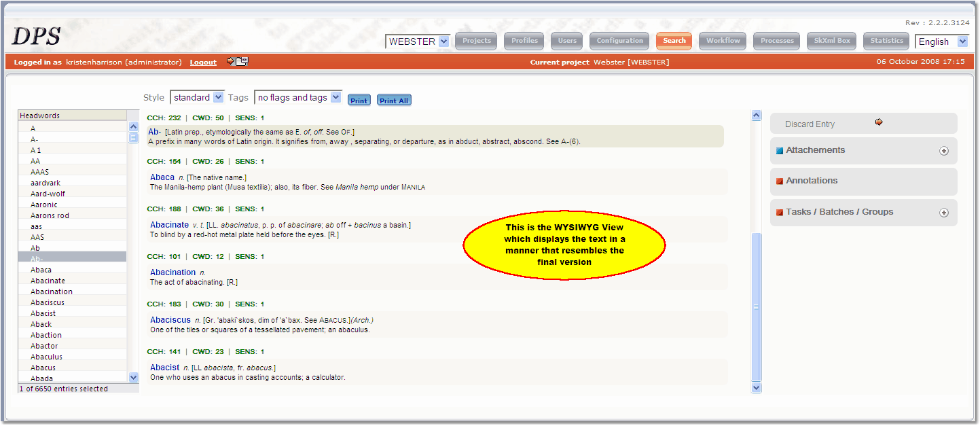Viewport: 980px width, 426px height.
Task: Click the Abaca entry title
Action: tap(162, 177)
